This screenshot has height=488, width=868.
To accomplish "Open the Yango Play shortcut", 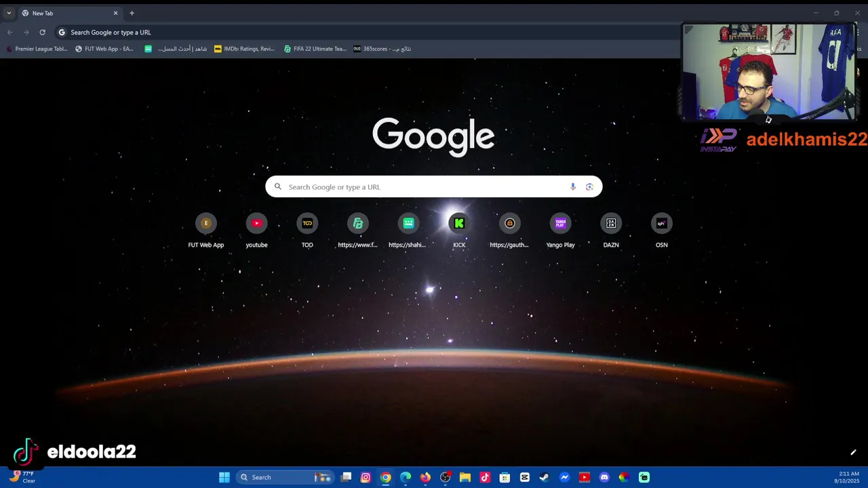I will pyautogui.click(x=560, y=231).
